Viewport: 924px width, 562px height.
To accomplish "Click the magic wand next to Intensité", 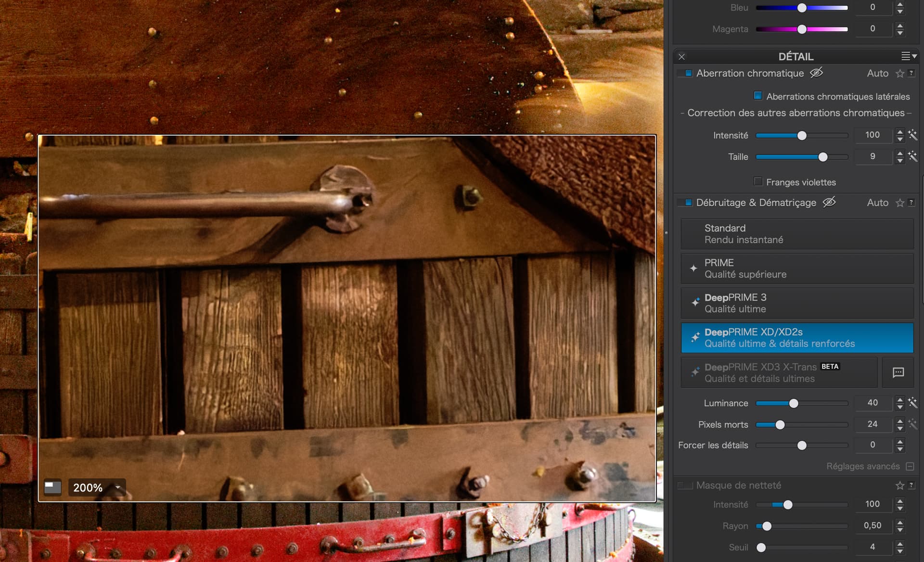I will coord(912,135).
